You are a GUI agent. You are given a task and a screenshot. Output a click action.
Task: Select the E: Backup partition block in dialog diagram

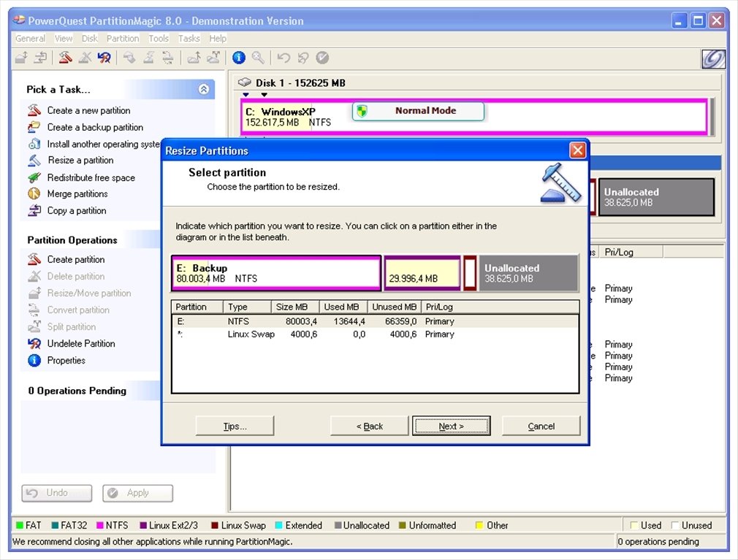(x=276, y=273)
